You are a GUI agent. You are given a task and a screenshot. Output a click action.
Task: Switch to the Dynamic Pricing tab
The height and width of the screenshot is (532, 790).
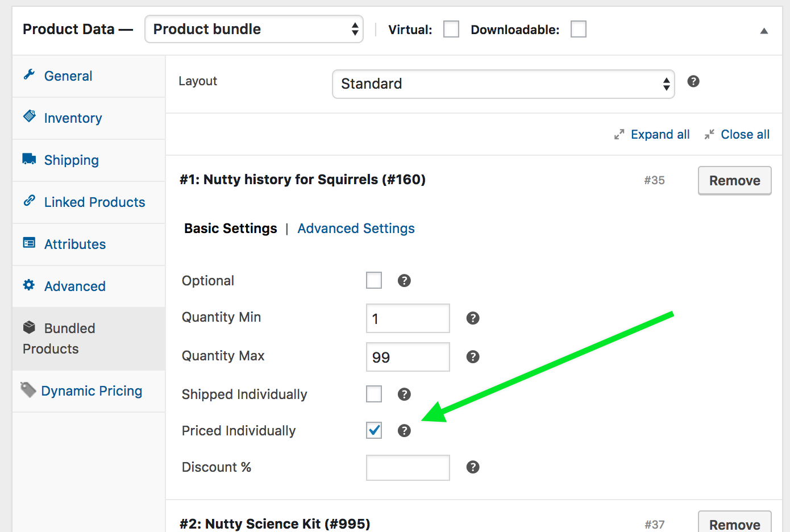(92, 391)
